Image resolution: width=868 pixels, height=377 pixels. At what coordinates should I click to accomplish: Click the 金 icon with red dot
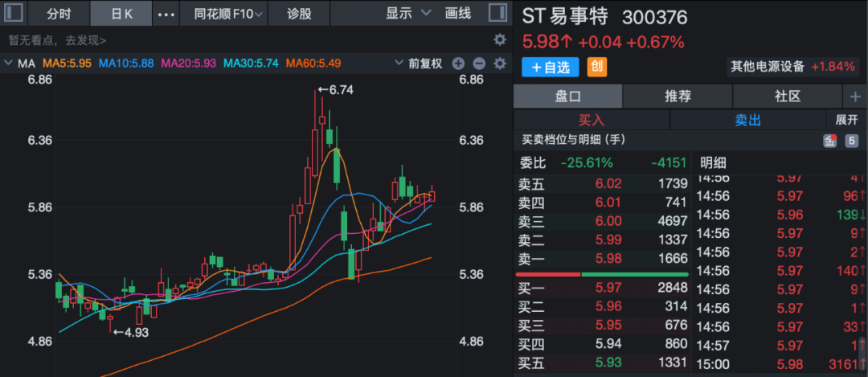pos(829,141)
